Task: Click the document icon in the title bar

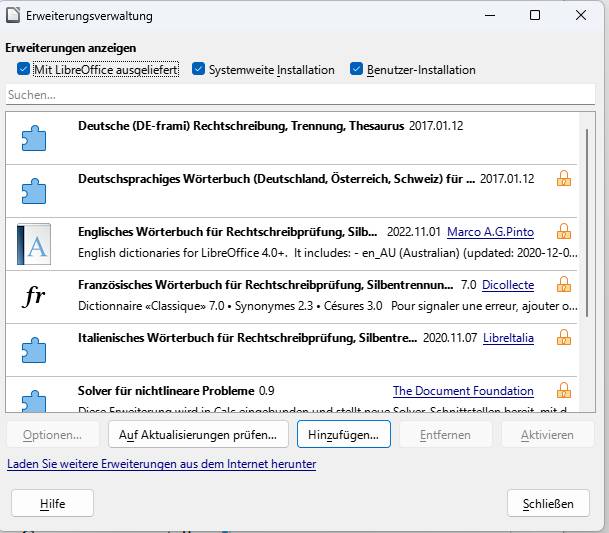Action: (13, 16)
